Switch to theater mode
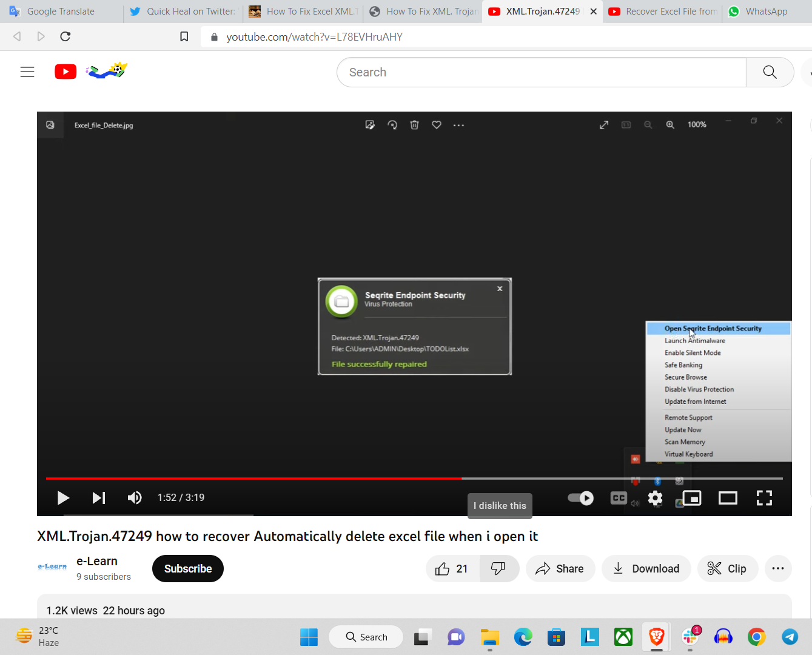The width and height of the screenshot is (812, 655). (728, 498)
